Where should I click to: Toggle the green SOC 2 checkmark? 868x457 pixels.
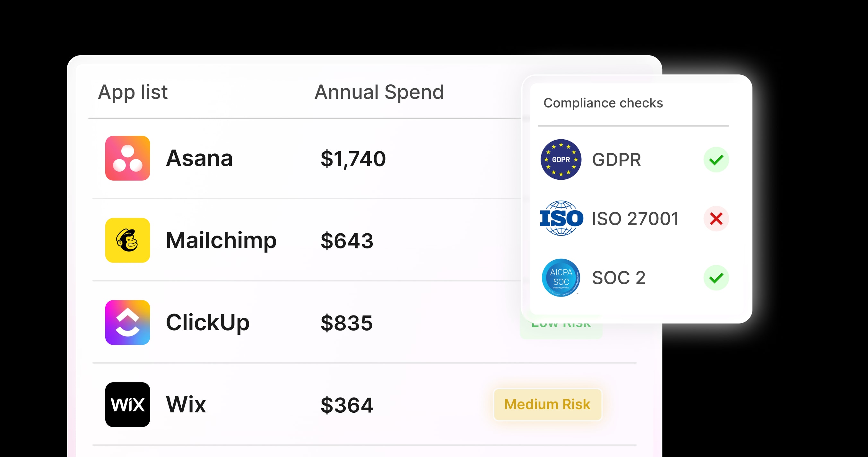(x=716, y=278)
